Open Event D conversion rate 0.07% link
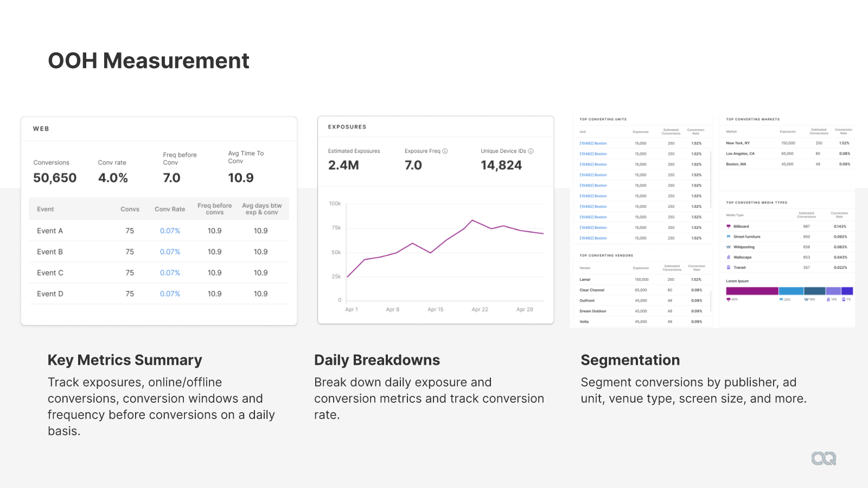 [x=170, y=294]
